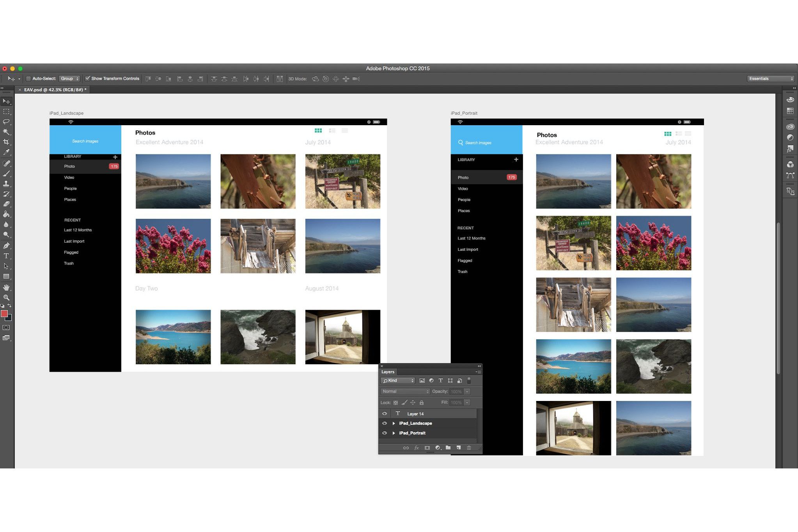Select the Lasso tool
The width and height of the screenshot is (798, 532).
tap(6, 122)
